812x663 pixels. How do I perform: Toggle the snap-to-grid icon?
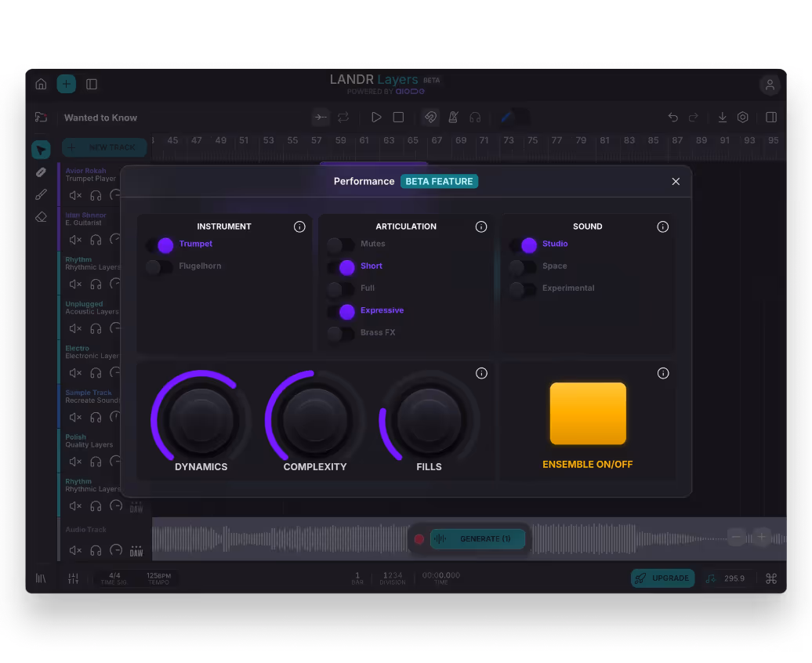point(321,117)
